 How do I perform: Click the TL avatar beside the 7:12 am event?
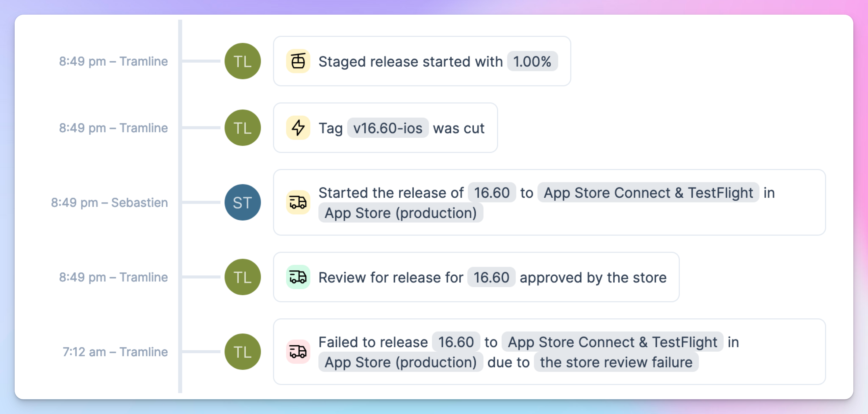(x=243, y=352)
